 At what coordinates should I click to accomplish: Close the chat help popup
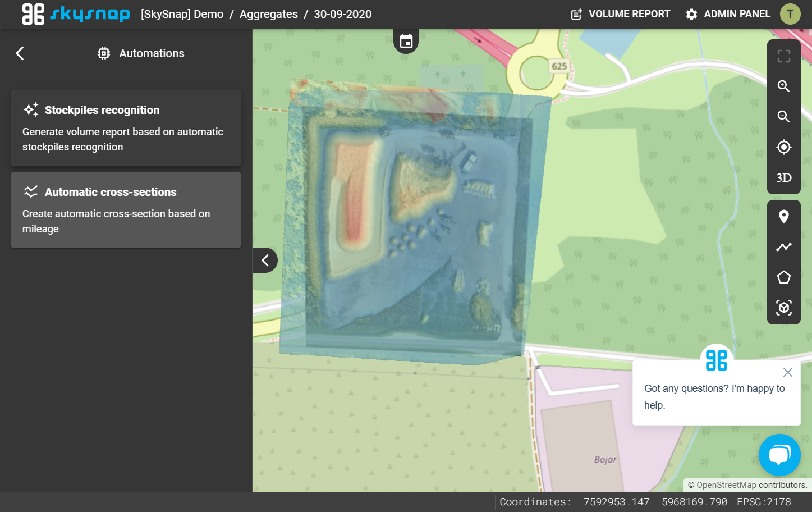coord(788,372)
